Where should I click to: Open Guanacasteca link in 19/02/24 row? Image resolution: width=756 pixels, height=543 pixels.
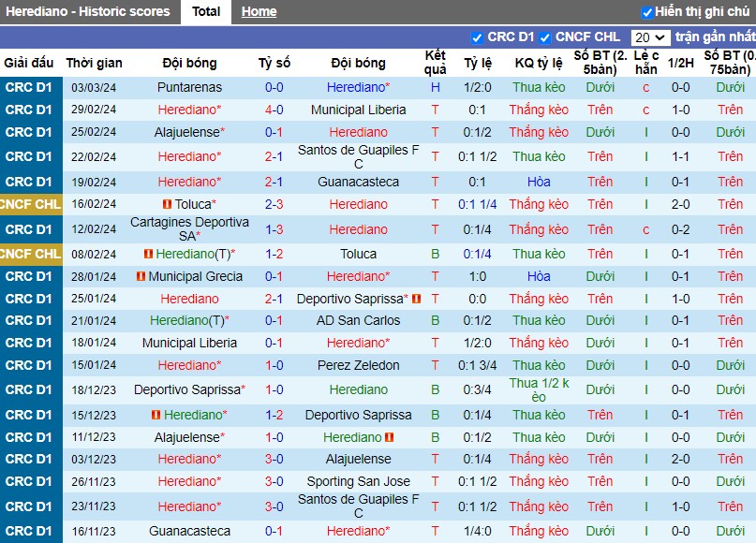[x=358, y=183]
